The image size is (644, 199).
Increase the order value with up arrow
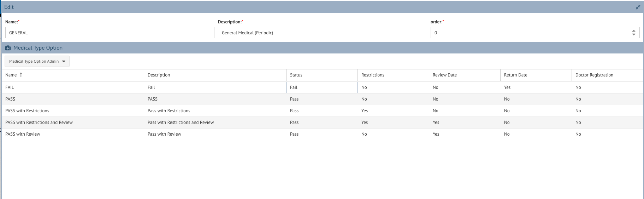pyautogui.click(x=633, y=31)
